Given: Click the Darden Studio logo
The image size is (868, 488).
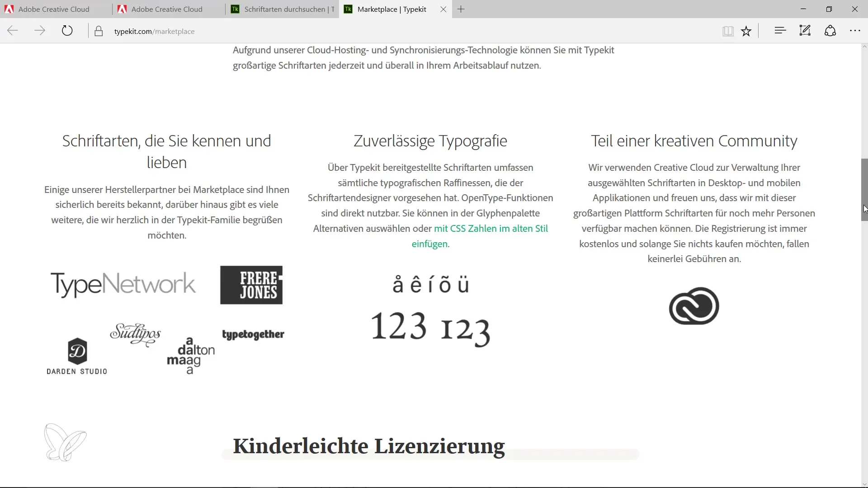Looking at the screenshot, I should 77,356.
